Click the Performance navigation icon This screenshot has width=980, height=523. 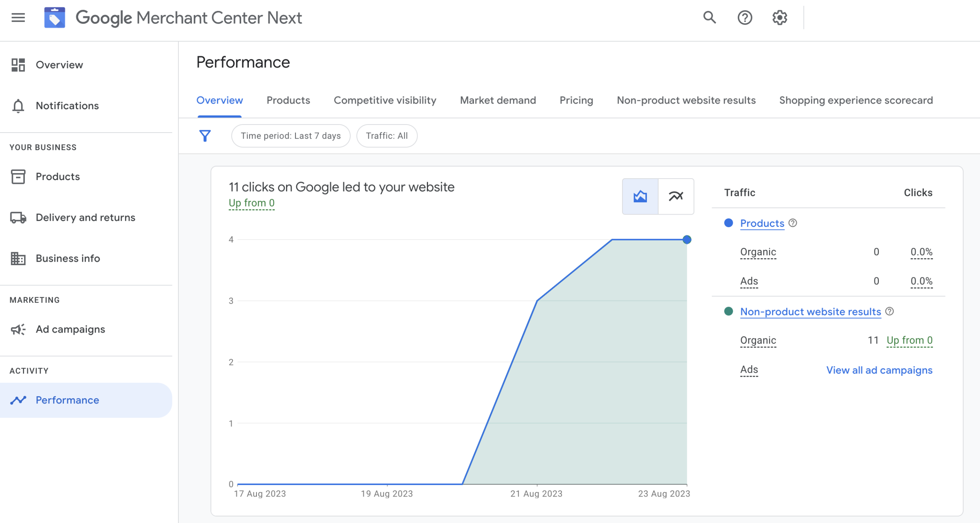click(x=18, y=400)
